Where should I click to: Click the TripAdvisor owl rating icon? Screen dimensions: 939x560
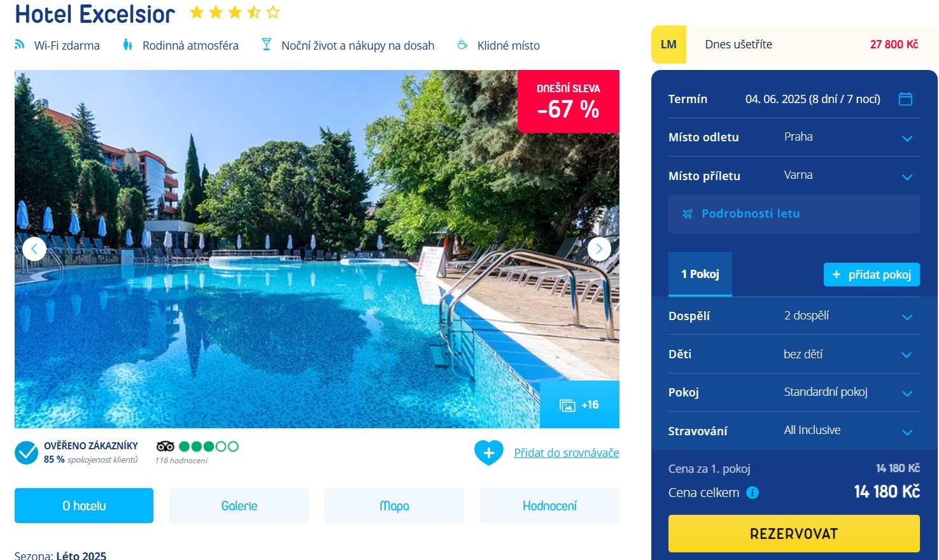tap(166, 446)
